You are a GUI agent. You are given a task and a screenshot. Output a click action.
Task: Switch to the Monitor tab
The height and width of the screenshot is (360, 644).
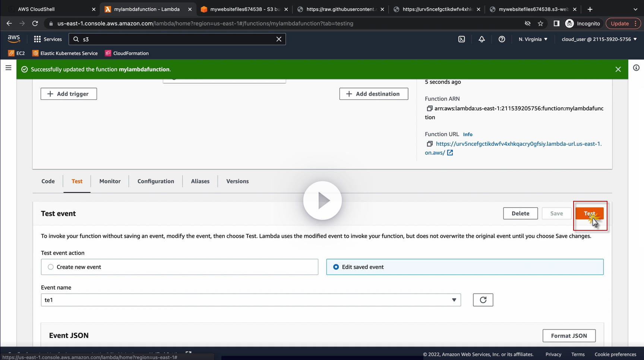point(110,181)
